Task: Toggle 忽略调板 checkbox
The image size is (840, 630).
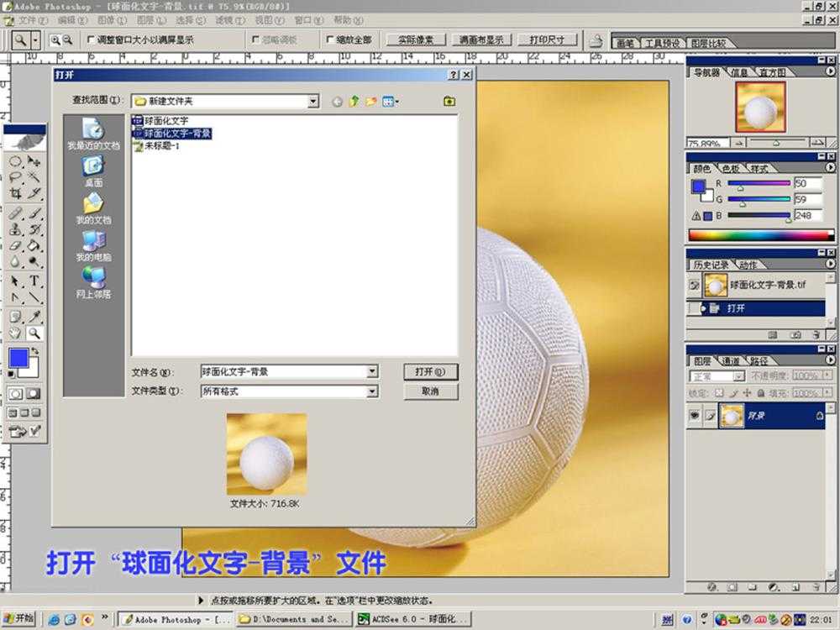Action: (255, 39)
